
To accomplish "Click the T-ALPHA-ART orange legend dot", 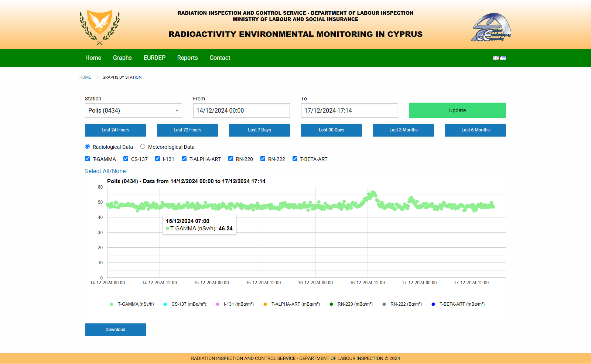I will [265, 304].
